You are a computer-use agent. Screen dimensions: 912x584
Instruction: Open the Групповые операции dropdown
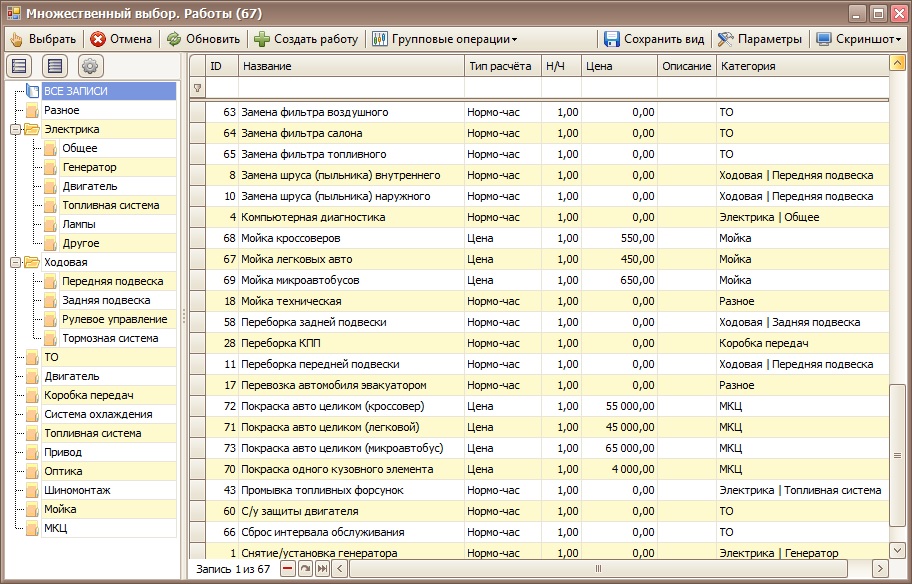coord(445,39)
